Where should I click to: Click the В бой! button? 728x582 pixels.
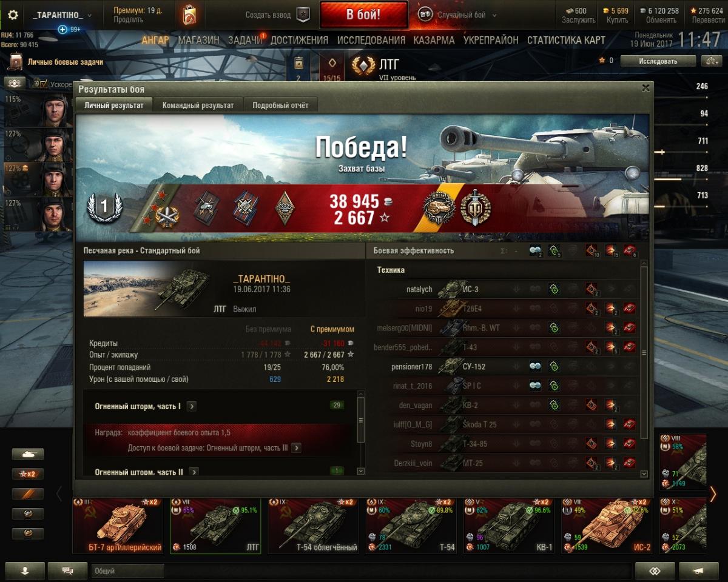coord(363,15)
